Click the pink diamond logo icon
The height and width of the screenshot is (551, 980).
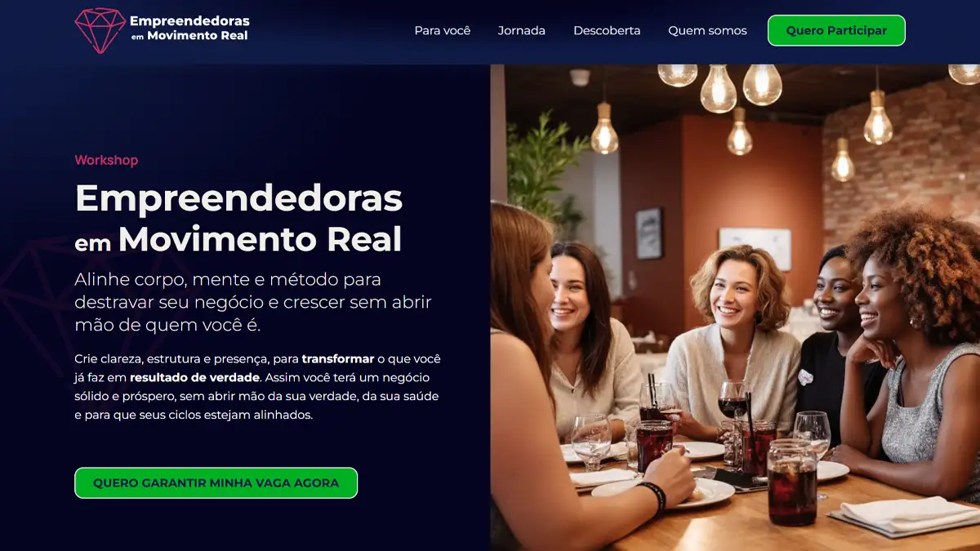(100, 30)
